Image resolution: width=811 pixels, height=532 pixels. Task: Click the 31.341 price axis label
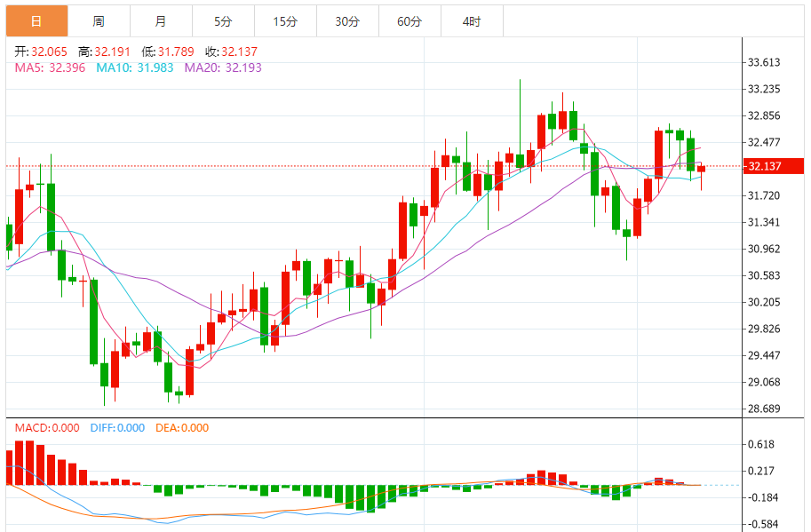pos(764,222)
